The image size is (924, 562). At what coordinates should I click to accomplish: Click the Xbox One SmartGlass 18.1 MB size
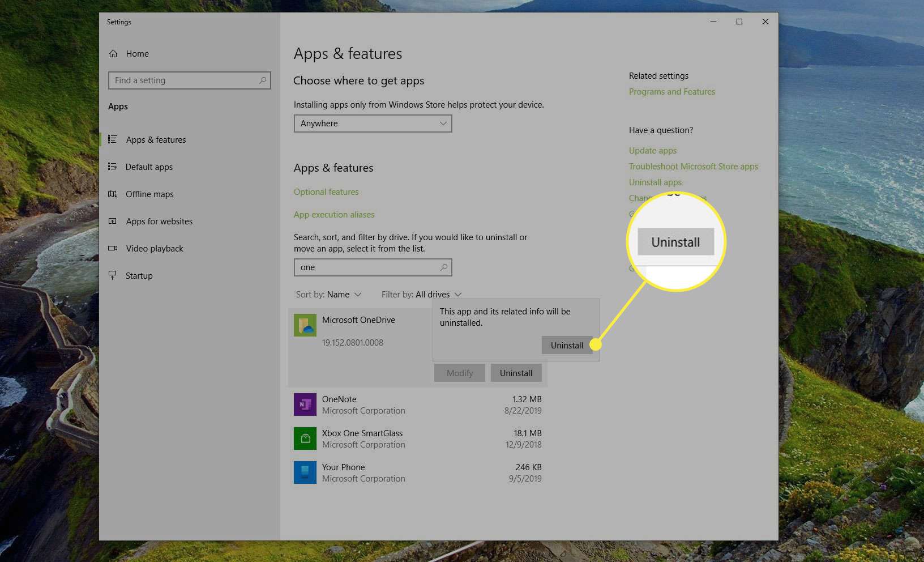point(528,433)
